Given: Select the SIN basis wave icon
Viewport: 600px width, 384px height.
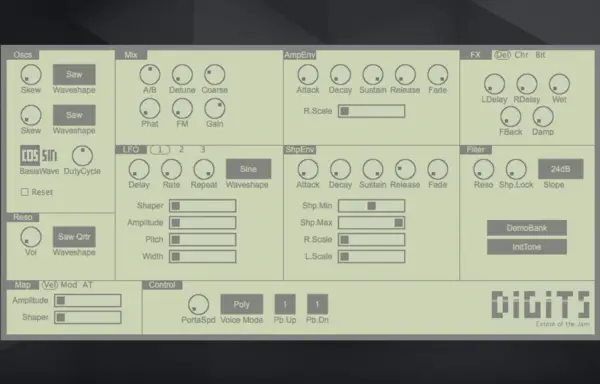Looking at the screenshot, I should (49, 156).
